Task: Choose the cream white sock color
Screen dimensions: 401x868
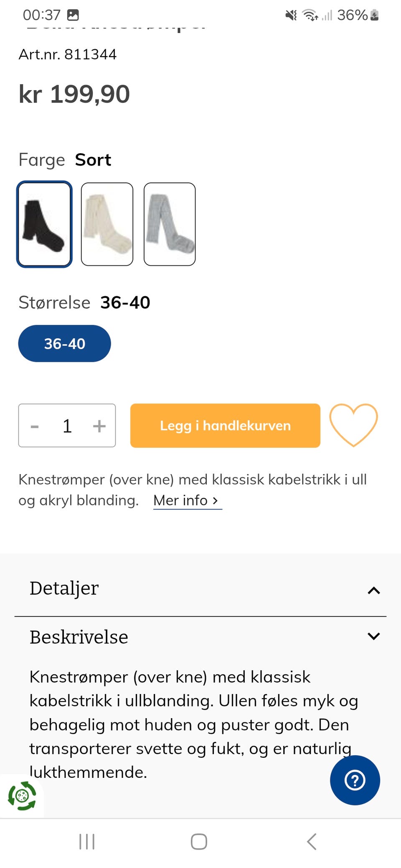Action: (107, 224)
